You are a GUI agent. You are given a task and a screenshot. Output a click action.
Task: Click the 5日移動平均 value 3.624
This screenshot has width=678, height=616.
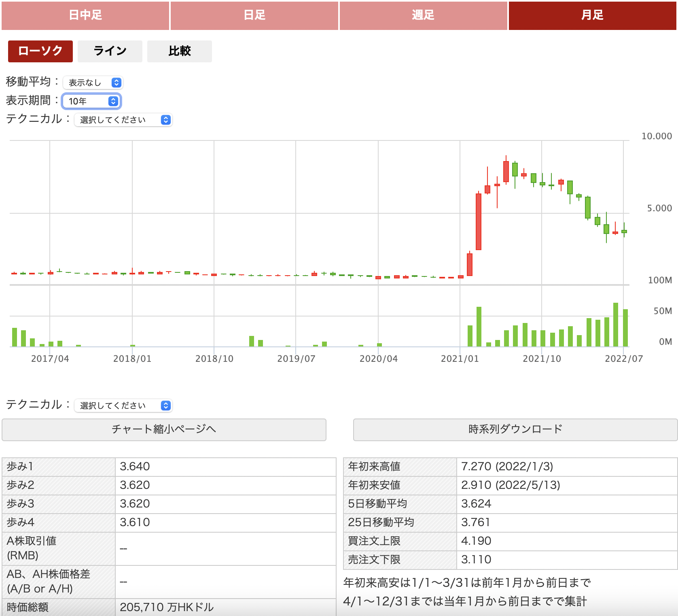[x=476, y=504]
